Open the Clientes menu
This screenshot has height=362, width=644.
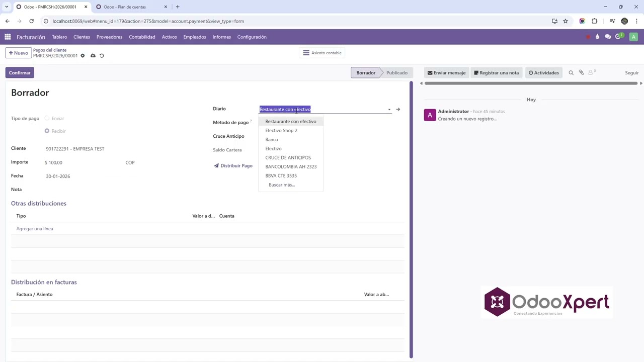tap(82, 37)
